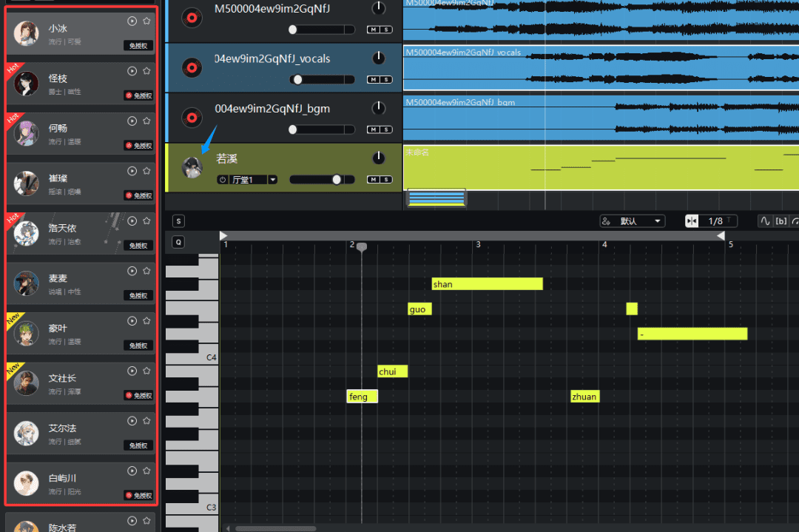Click the loop end marker near bar 5
This screenshot has width=799, height=532.
point(721,235)
